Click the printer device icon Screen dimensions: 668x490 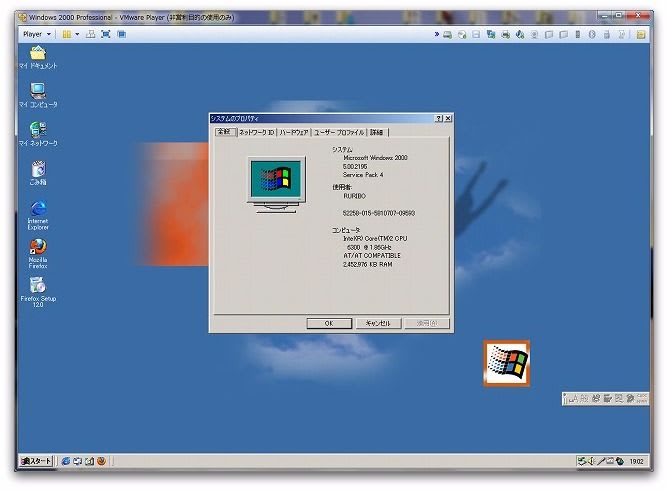point(506,35)
